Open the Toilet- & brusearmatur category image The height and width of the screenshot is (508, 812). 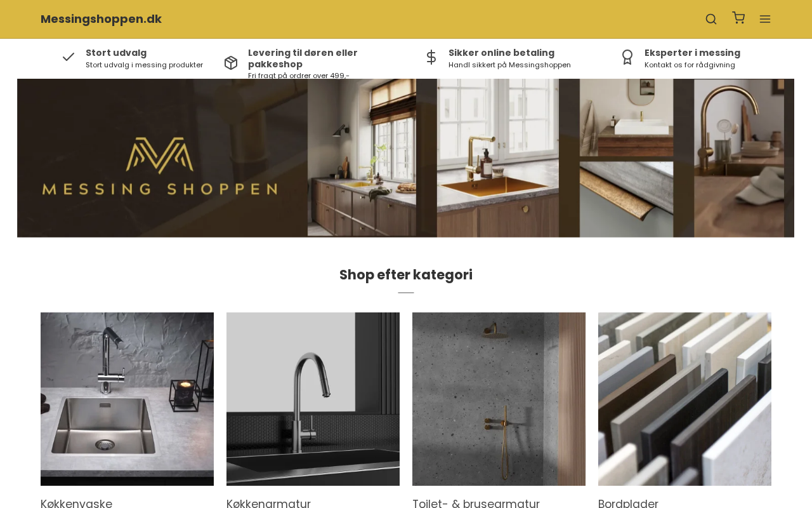(x=499, y=399)
